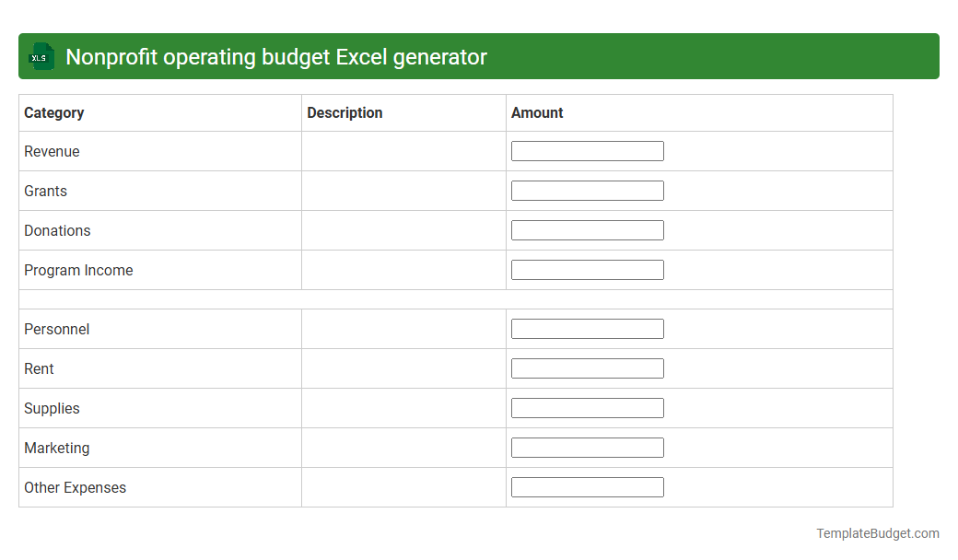Click inside the Grants amount field
The image size is (958, 560).
pos(587,190)
